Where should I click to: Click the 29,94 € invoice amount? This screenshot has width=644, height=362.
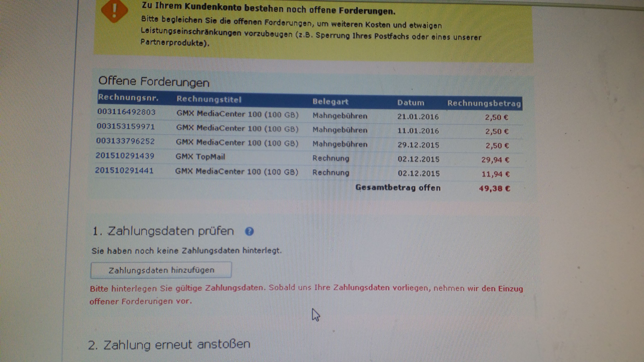pyautogui.click(x=495, y=160)
